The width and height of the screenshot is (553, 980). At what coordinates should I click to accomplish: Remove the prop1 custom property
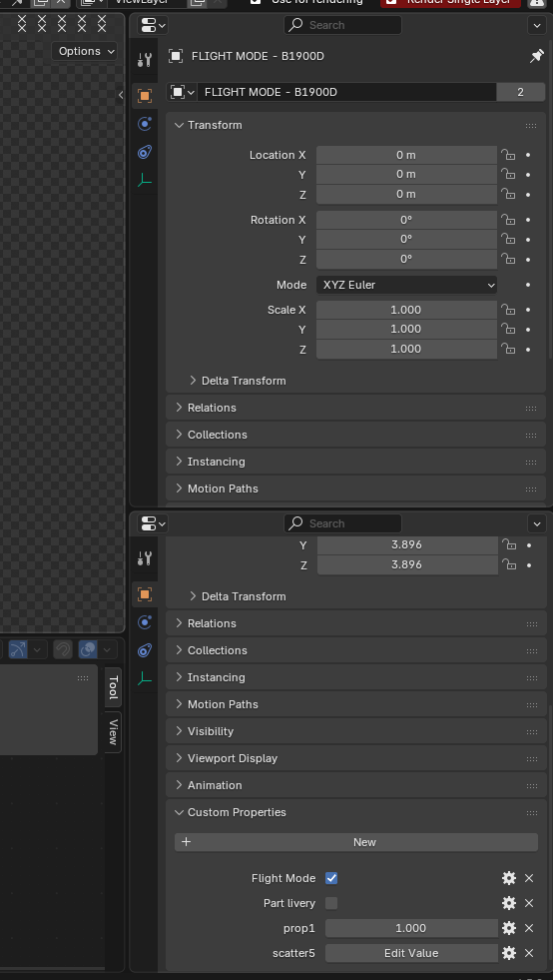pyautogui.click(x=529, y=928)
